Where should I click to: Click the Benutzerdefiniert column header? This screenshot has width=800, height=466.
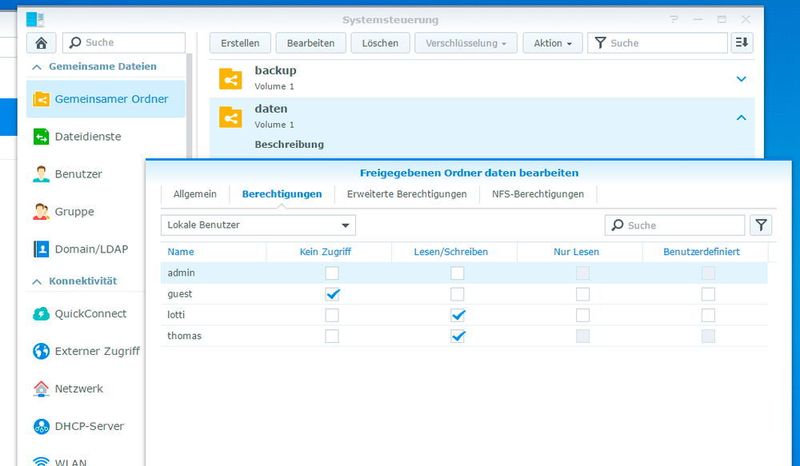click(705, 252)
